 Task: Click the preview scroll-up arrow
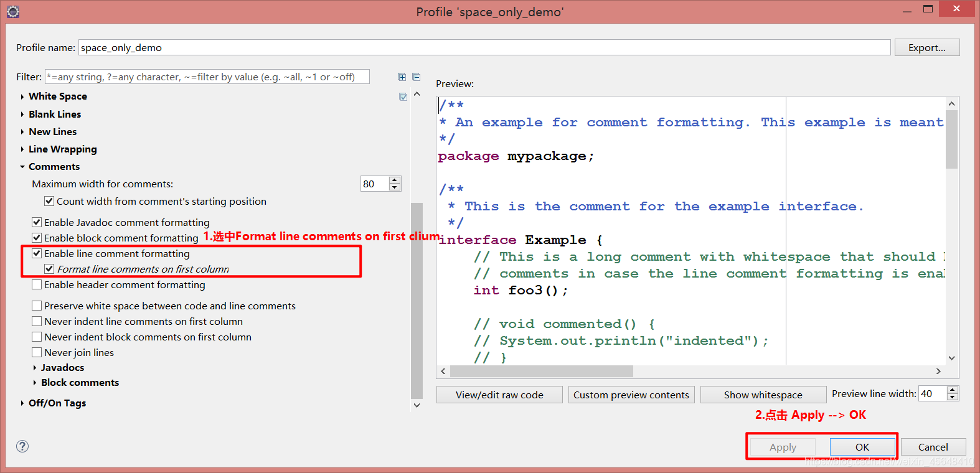coord(951,103)
